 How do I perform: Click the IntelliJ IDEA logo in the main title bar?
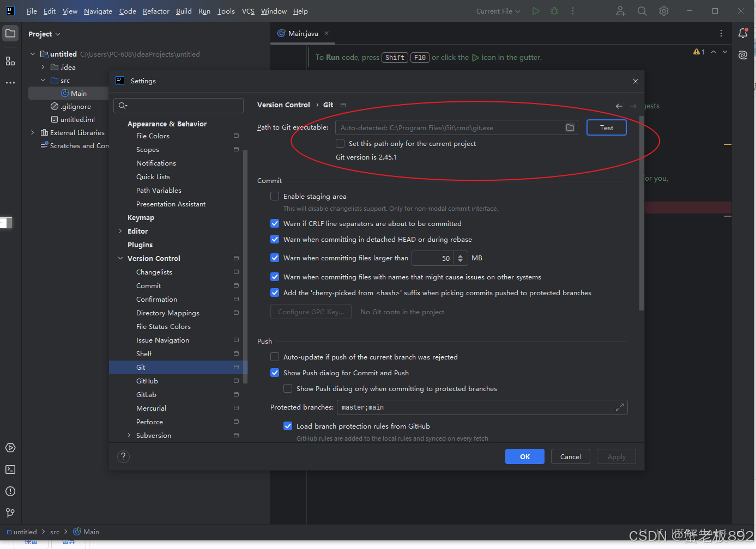pos(10,11)
